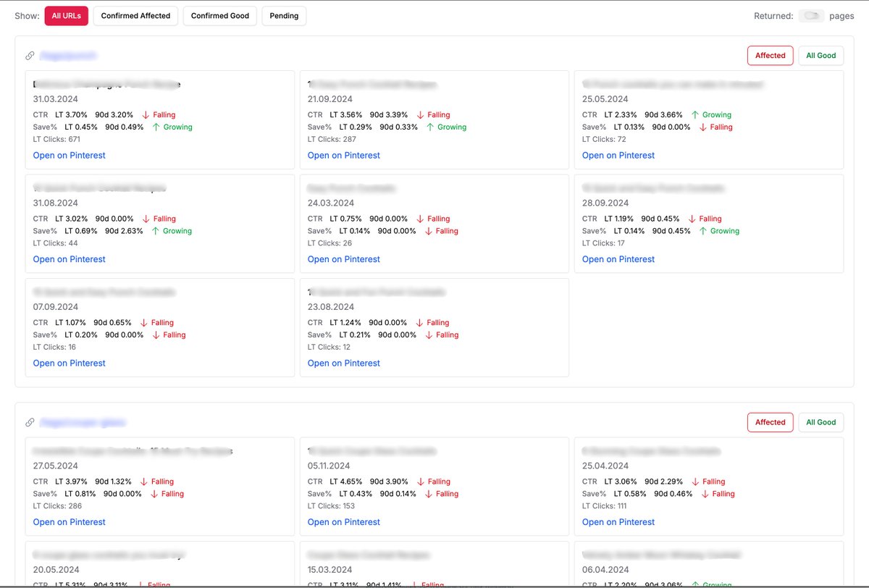Click the "LT Clicks: 17" text
This screenshot has width=869, height=588.
(603, 243)
